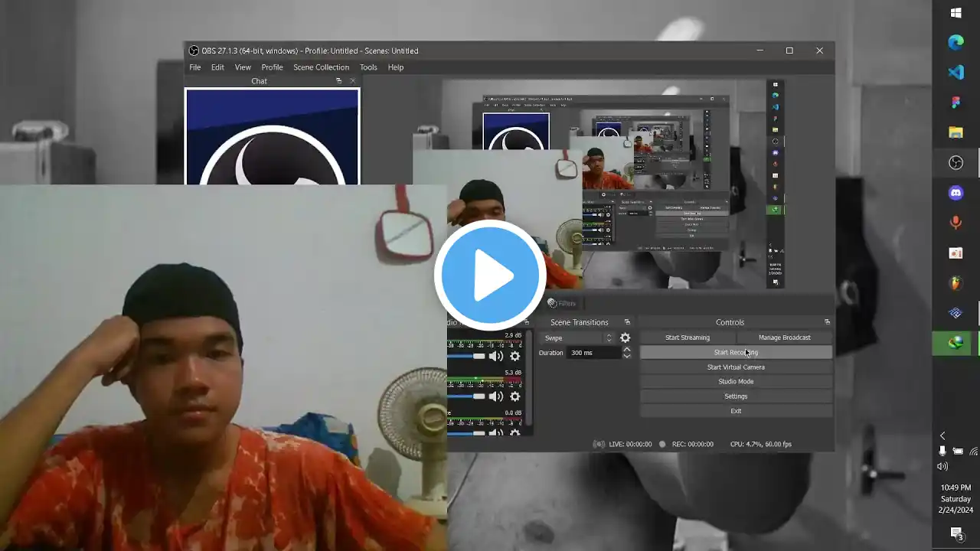
Task: Click Exit in the Controls dock
Action: pyautogui.click(x=736, y=411)
